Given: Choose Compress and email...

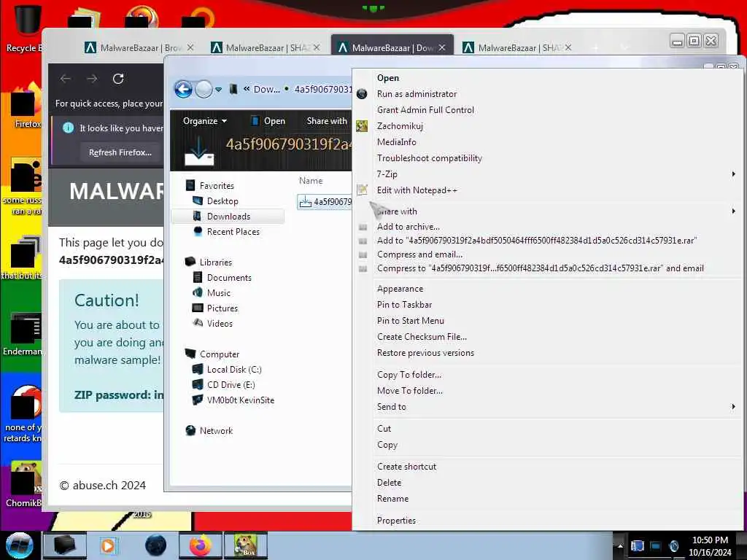Looking at the screenshot, I should (419, 254).
